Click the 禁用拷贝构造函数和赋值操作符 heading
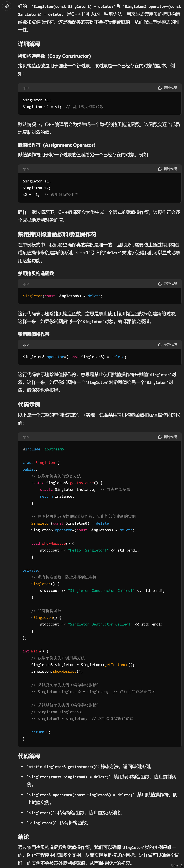The width and height of the screenshot is (184, 868). click(x=57, y=234)
